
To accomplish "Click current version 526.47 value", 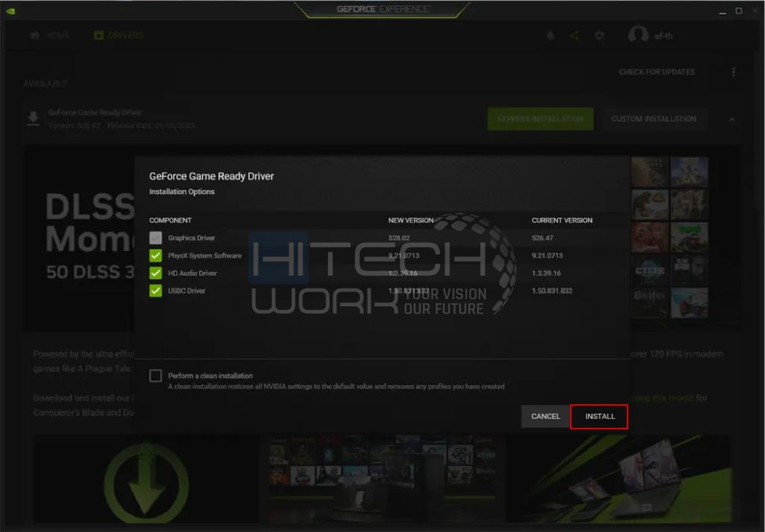I will pyautogui.click(x=542, y=238).
